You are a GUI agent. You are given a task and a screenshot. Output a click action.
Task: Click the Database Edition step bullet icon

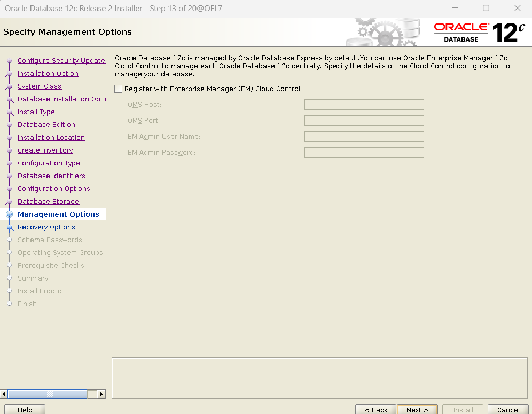pyautogui.click(x=10, y=125)
